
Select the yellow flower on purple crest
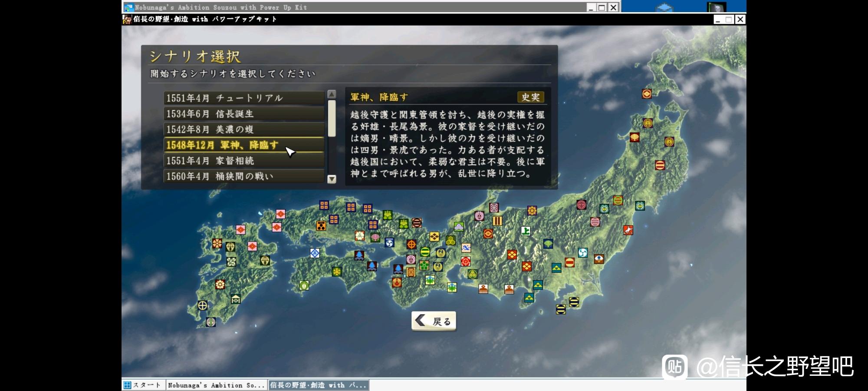tap(532, 211)
